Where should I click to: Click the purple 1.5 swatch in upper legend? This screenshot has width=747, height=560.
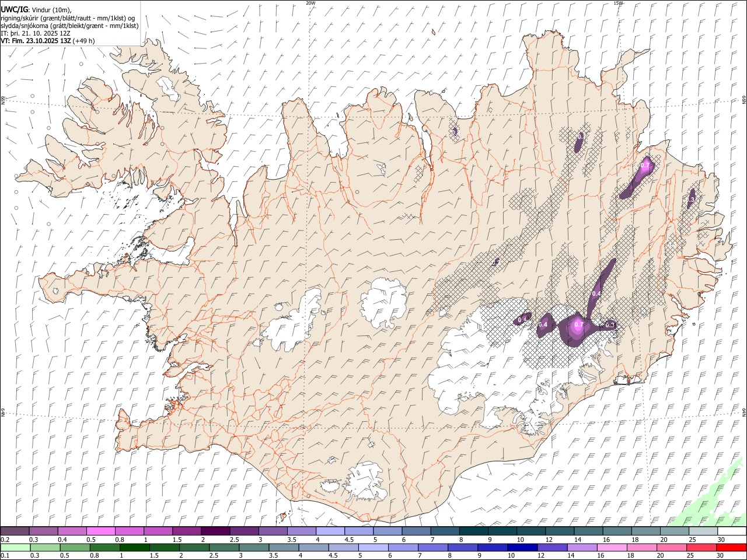pos(187,531)
